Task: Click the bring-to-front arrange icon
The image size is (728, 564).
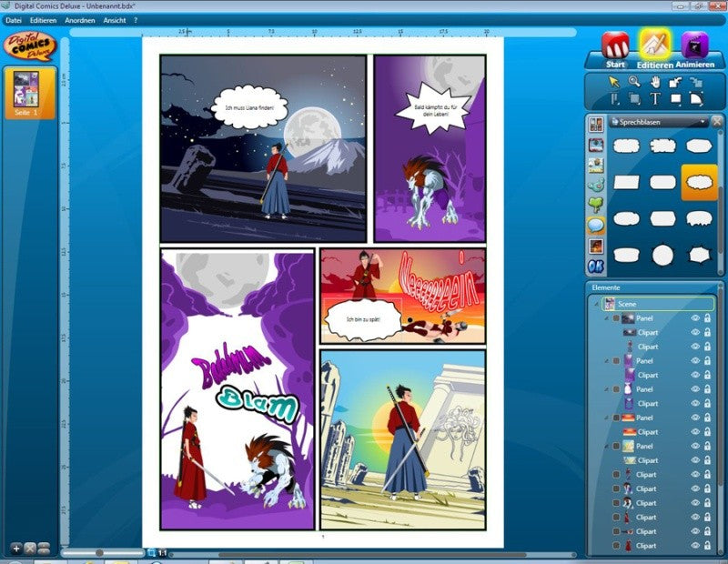Action: 675,82
